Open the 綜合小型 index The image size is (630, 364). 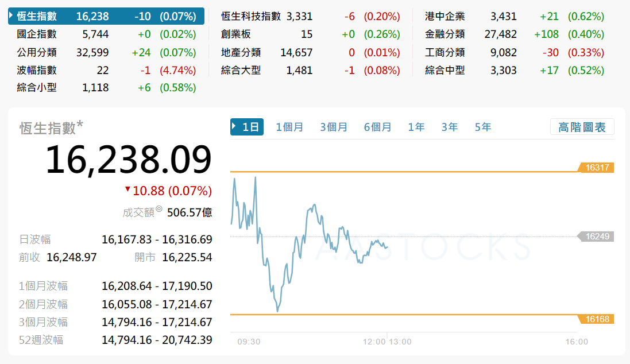(37, 88)
